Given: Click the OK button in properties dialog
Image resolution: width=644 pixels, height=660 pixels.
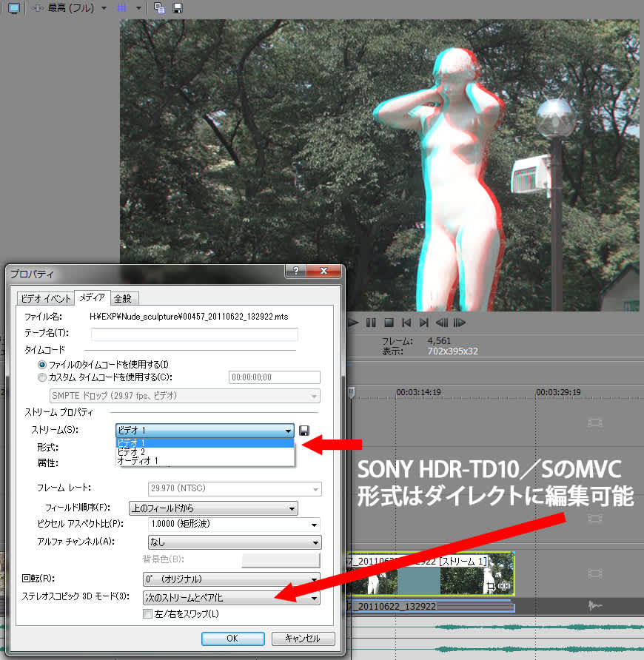Looking at the screenshot, I should (232, 638).
